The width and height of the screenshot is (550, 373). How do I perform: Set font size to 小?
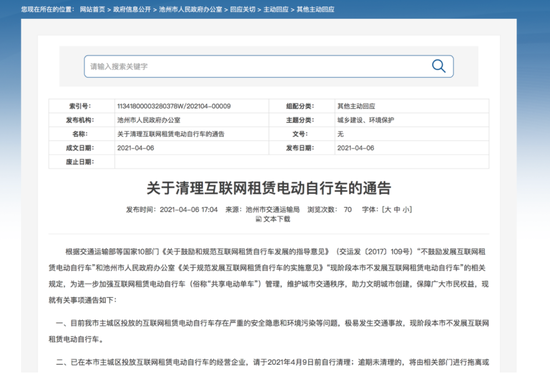[406, 209]
